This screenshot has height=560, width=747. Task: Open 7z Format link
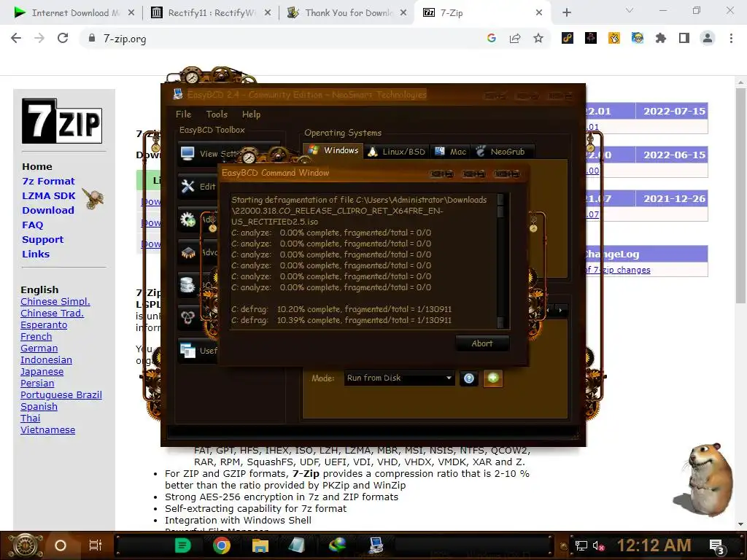(x=48, y=181)
